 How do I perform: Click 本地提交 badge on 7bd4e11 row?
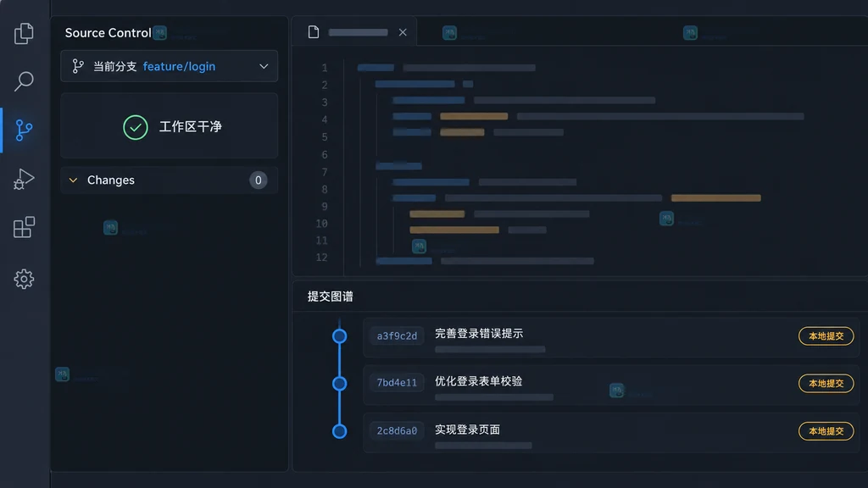point(826,384)
